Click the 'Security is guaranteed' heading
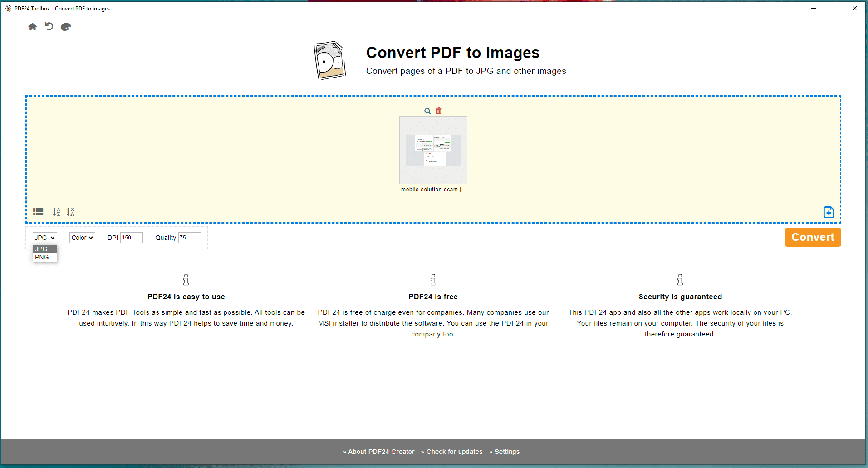The image size is (868, 468). pos(680,297)
